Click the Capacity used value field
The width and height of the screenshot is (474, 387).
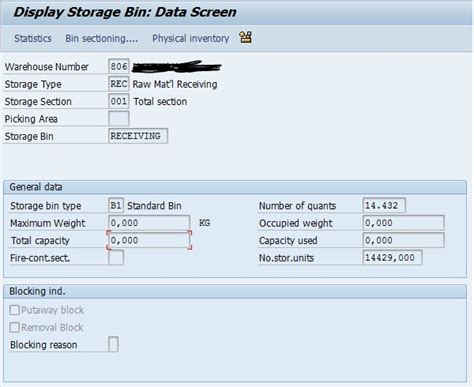tap(403, 240)
